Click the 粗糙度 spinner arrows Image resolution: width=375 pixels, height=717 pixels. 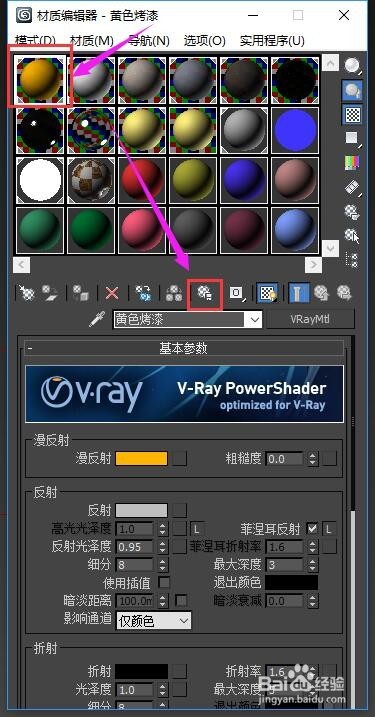[x=313, y=459]
